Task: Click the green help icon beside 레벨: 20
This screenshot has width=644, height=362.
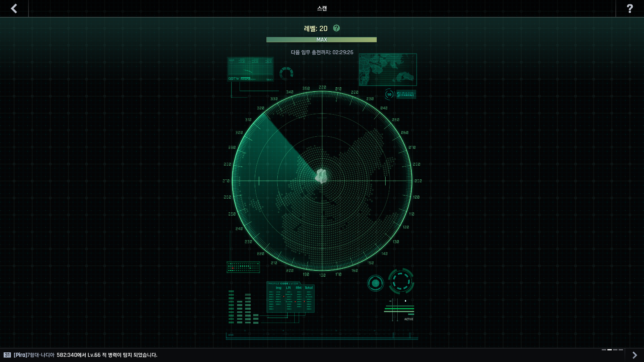Action: 336,28
